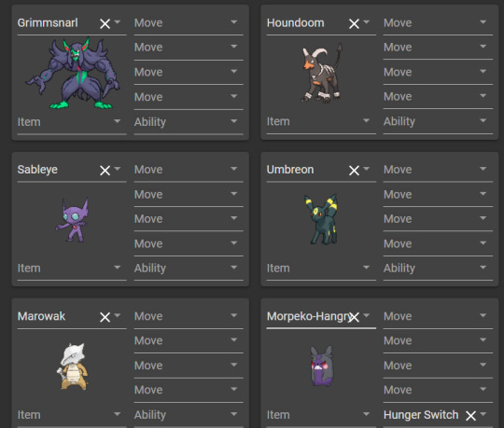
Task: Clear the Houndoom Pokémon selection
Action: 354,23
